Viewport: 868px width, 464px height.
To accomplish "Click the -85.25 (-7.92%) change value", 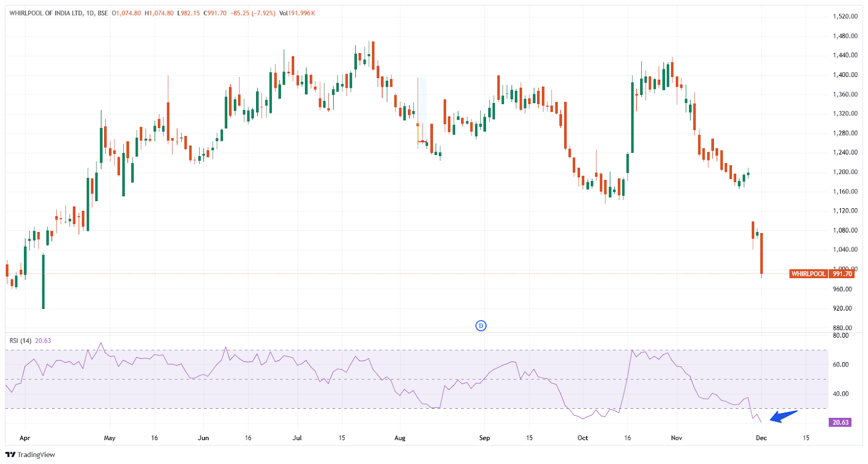I will pyautogui.click(x=253, y=13).
